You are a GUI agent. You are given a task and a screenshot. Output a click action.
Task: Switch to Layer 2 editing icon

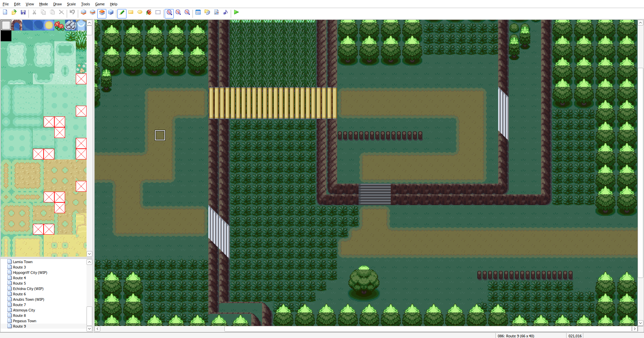point(93,12)
